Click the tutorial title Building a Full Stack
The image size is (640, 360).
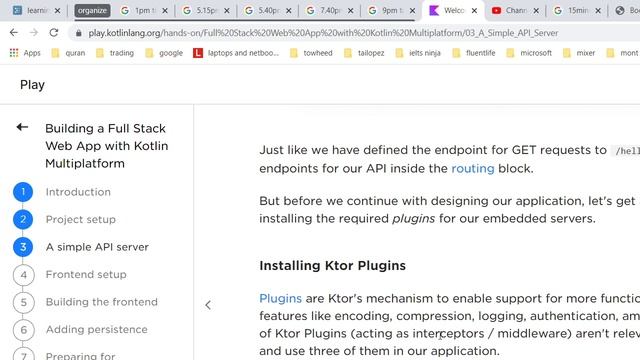107,146
